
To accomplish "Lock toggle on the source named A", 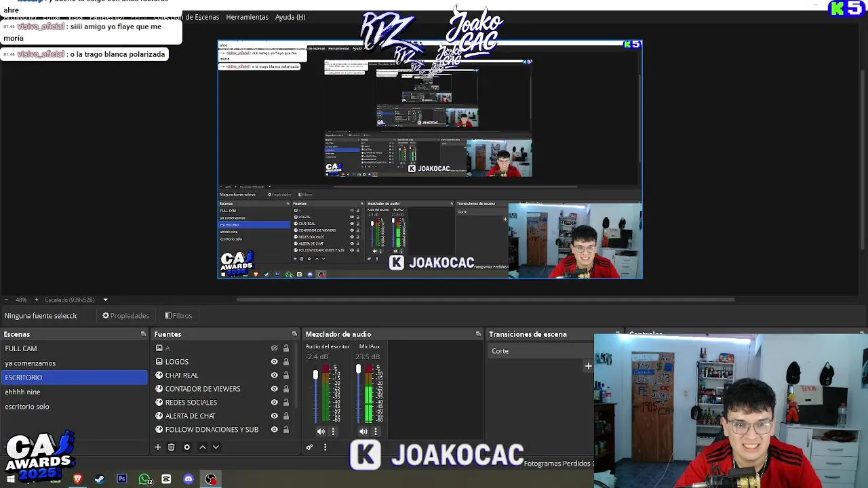I will 285,348.
